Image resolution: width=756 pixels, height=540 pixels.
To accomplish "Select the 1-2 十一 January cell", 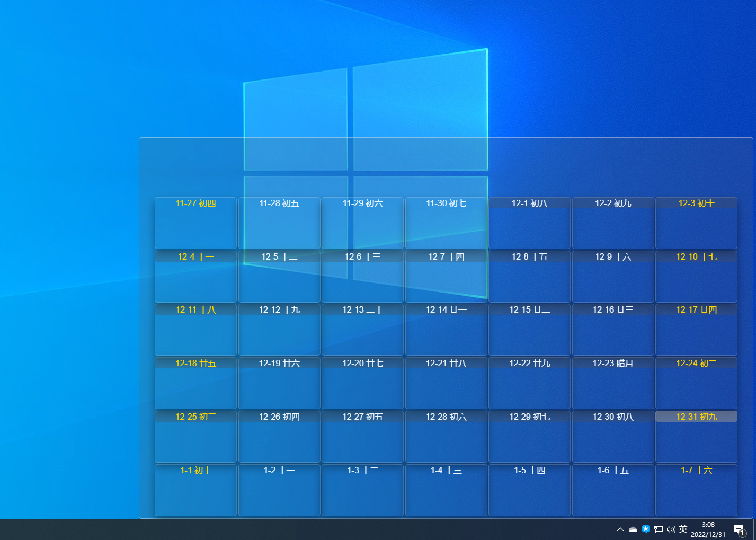I will tap(279, 490).
